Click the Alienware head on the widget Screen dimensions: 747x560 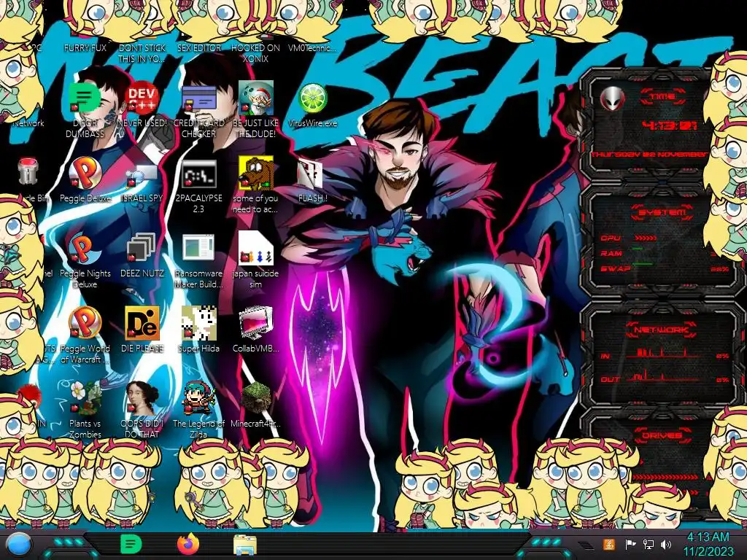[612, 98]
